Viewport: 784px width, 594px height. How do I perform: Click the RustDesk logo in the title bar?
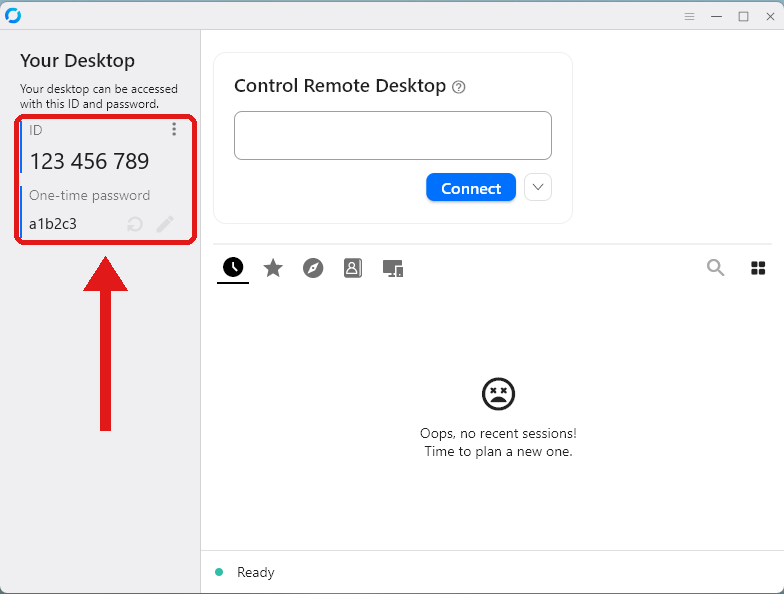coord(13,16)
